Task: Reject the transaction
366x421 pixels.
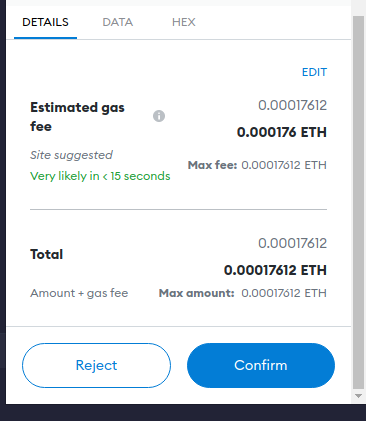Action: 96,365
